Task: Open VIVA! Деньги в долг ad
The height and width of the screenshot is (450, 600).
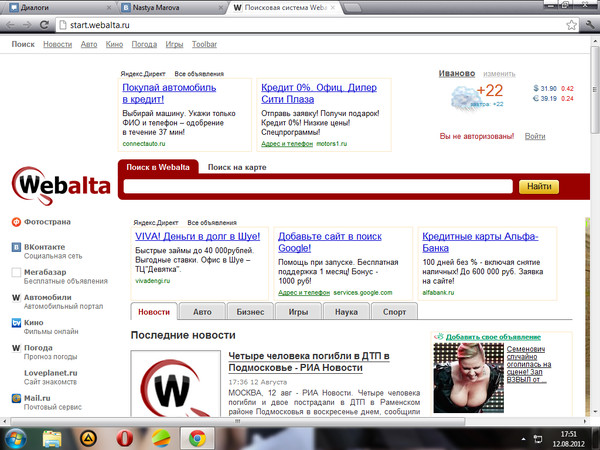Action: [x=197, y=236]
